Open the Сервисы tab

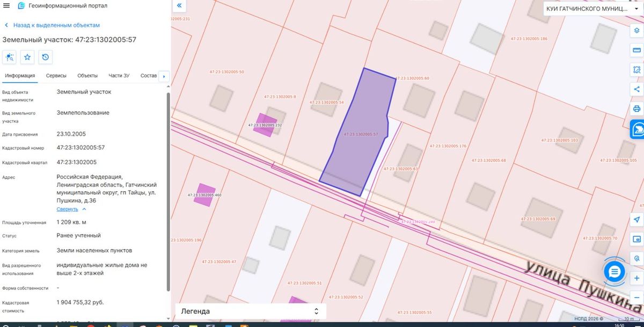[x=56, y=76]
